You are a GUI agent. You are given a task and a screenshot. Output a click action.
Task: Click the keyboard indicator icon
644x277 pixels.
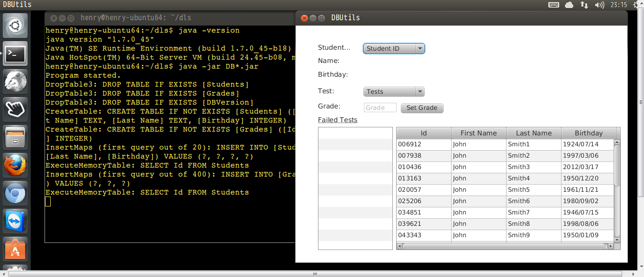click(553, 5)
